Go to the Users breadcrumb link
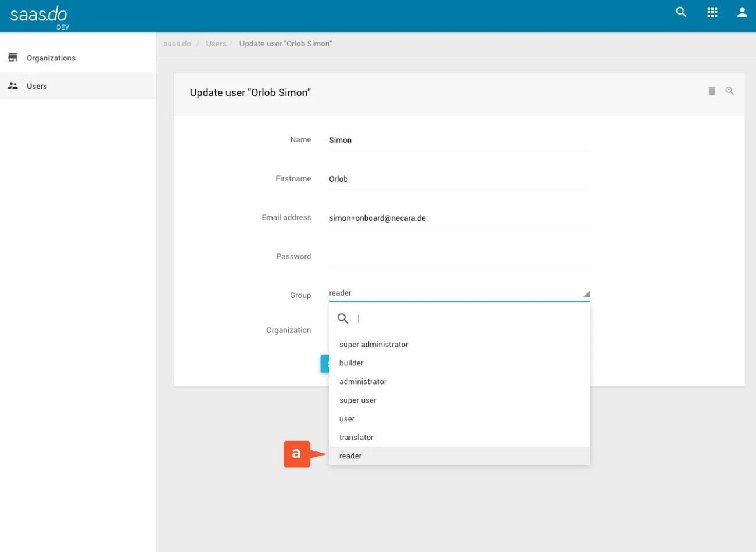Image resolution: width=756 pixels, height=552 pixels. (x=216, y=44)
